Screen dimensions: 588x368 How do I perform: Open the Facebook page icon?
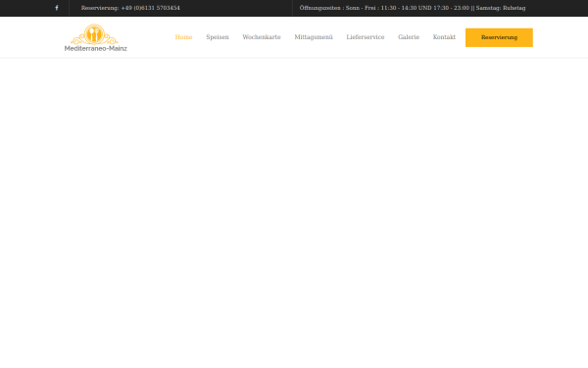coord(57,8)
